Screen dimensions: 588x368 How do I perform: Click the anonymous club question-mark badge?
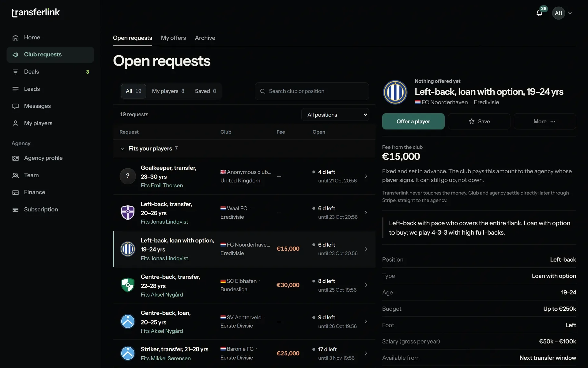128,176
